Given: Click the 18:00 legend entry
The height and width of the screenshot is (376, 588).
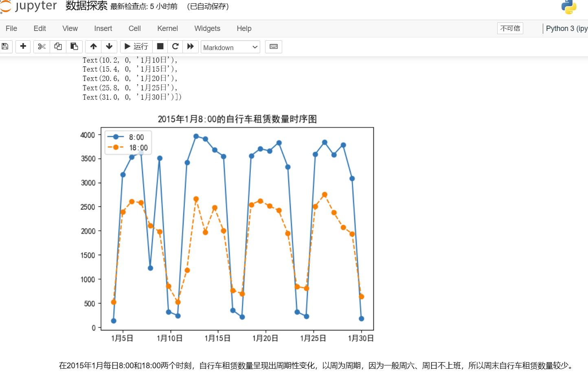Looking at the screenshot, I should pyautogui.click(x=127, y=148).
